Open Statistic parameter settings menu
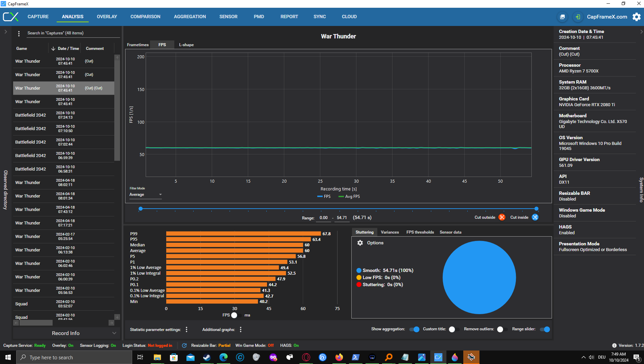This screenshot has height=364, width=644. pyautogui.click(x=186, y=330)
